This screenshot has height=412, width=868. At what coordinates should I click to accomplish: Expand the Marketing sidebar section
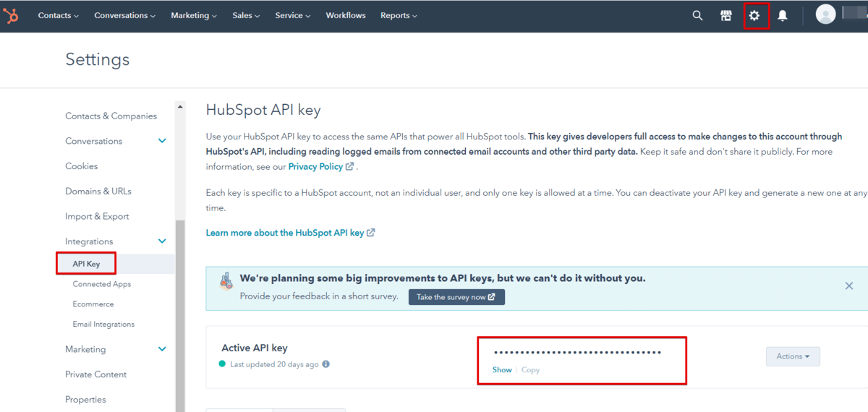coord(162,349)
